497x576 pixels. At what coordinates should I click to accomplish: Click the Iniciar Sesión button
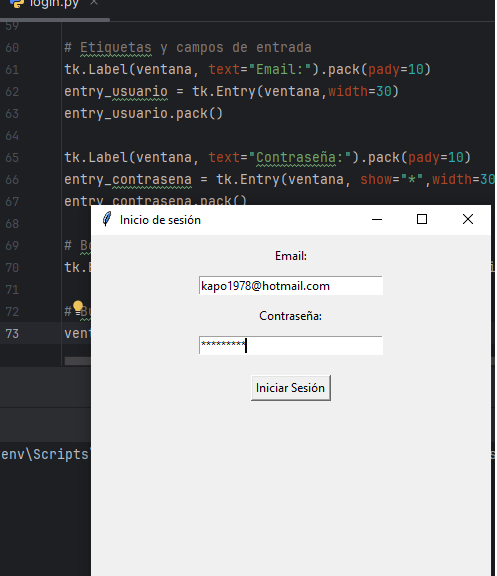(291, 388)
